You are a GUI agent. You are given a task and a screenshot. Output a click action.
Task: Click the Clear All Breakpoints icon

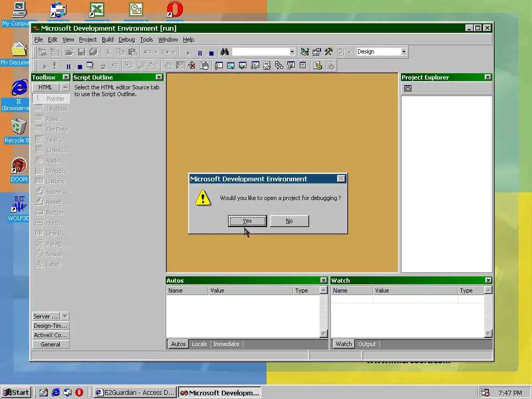(x=192, y=65)
